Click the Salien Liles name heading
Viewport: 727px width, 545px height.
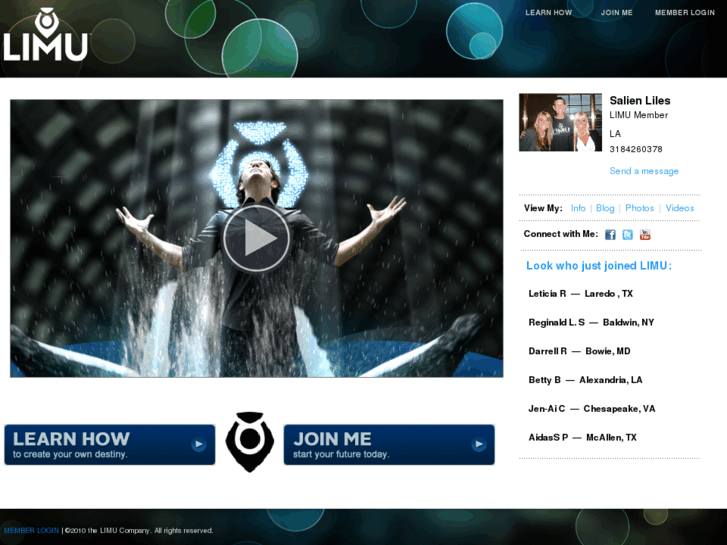point(640,101)
